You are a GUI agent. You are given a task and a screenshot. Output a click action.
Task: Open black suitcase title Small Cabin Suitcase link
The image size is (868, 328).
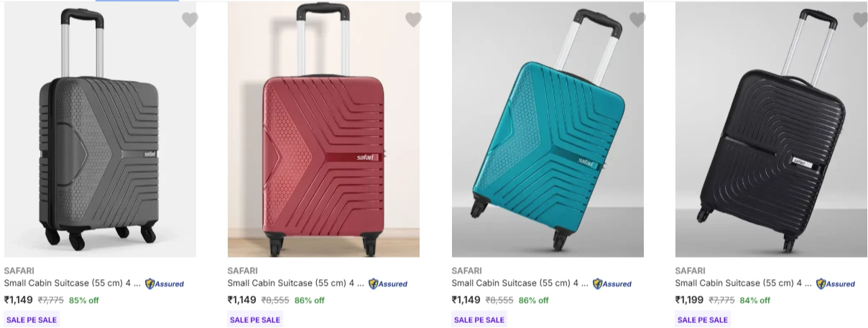tap(744, 284)
